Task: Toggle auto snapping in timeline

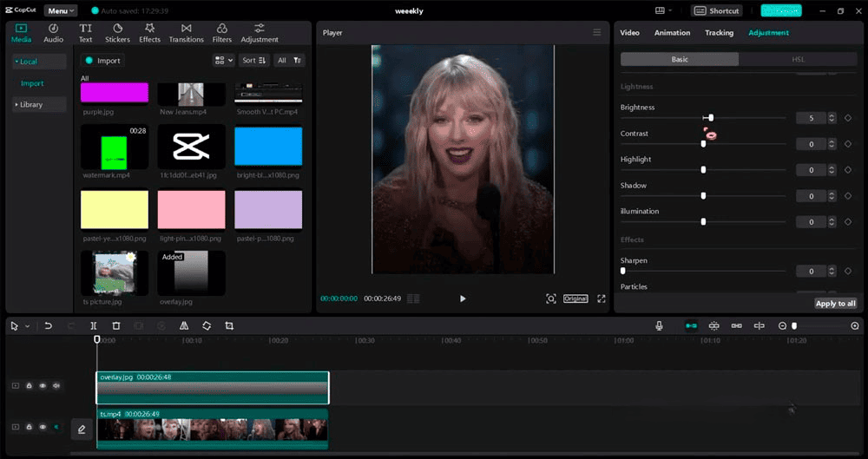Action: pos(714,326)
